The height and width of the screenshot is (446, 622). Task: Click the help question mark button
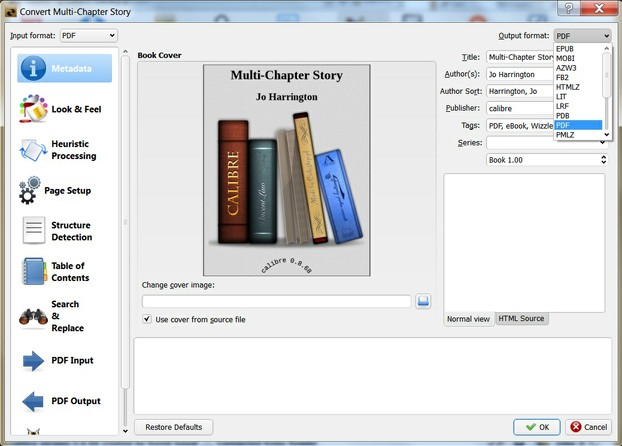click(x=568, y=8)
